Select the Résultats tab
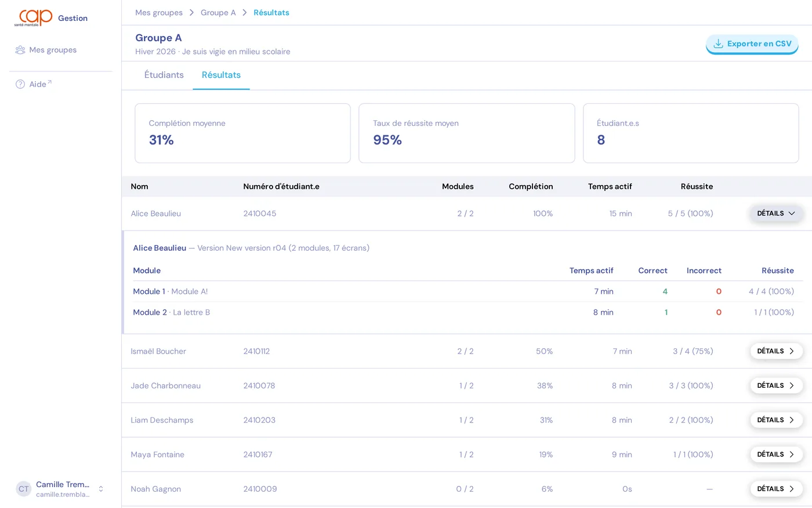The width and height of the screenshot is (812, 508). click(221, 75)
